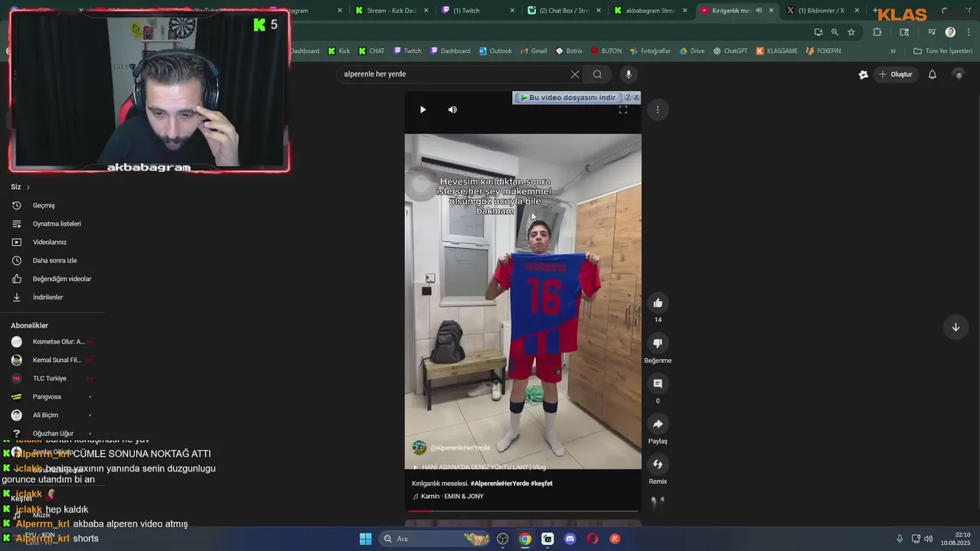Screen dimensions: 980x551
Task: Open Chrome extensions puzzle icon
Action: (877, 32)
